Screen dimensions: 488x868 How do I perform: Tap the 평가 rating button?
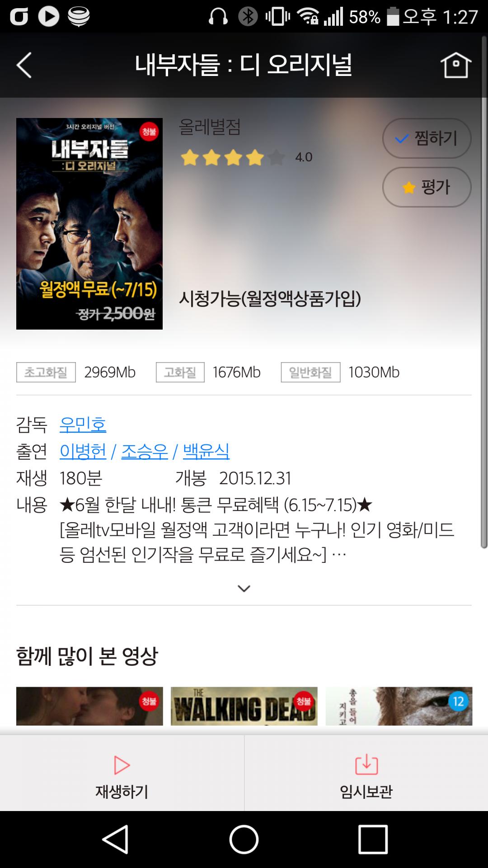pyautogui.click(x=427, y=187)
